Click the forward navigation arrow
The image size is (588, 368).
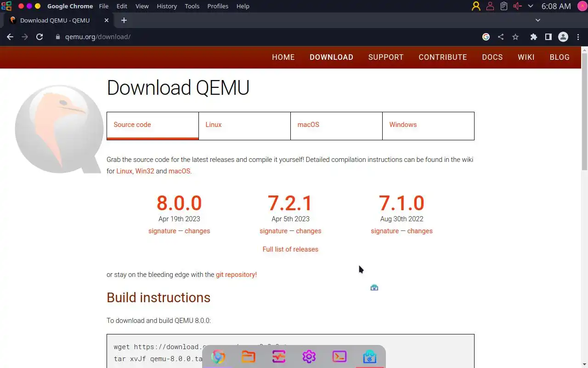click(x=25, y=37)
